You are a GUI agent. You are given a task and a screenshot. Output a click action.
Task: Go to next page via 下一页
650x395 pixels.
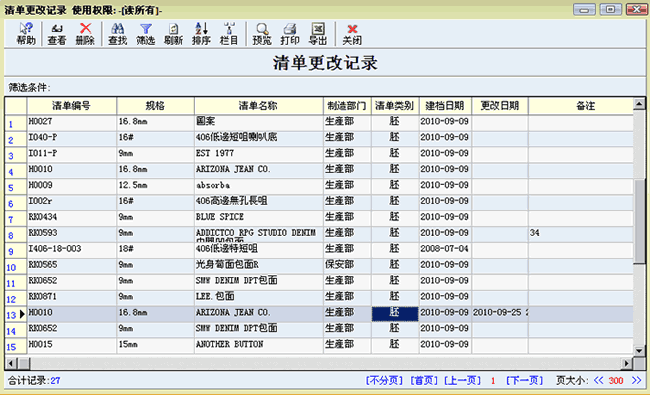[x=524, y=380]
